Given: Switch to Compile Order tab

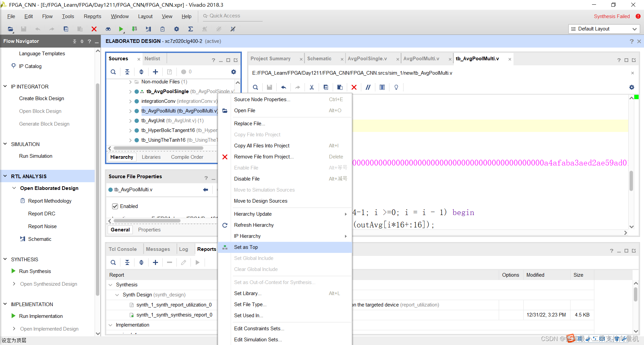Looking at the screenshot, I should [187, 157].
